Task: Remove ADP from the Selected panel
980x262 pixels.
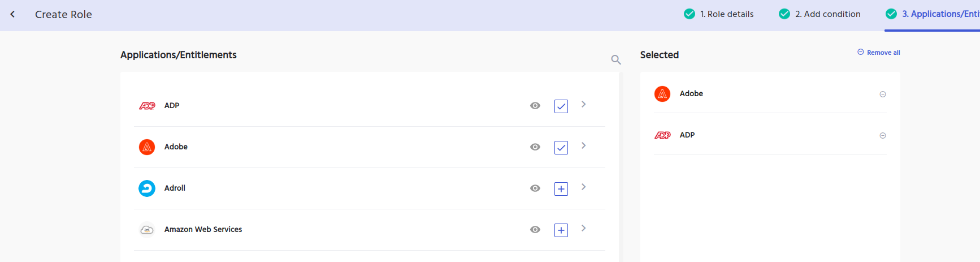Action: point(883,136)
